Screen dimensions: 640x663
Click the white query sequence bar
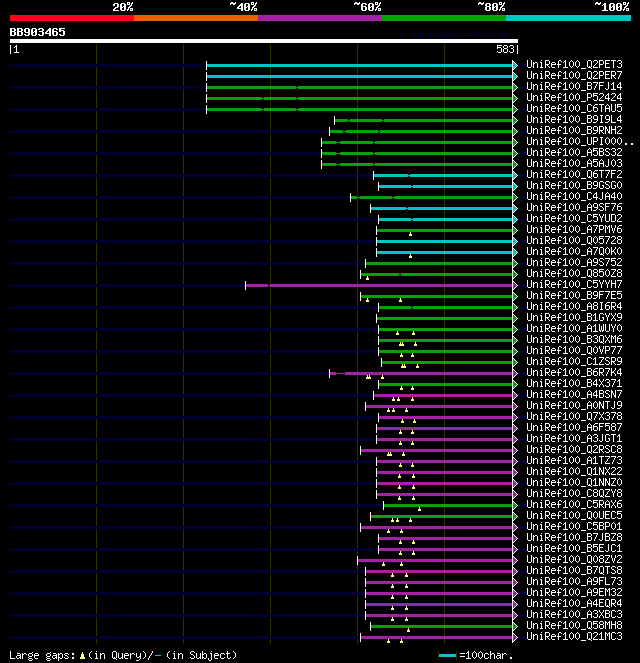(264, 41)
